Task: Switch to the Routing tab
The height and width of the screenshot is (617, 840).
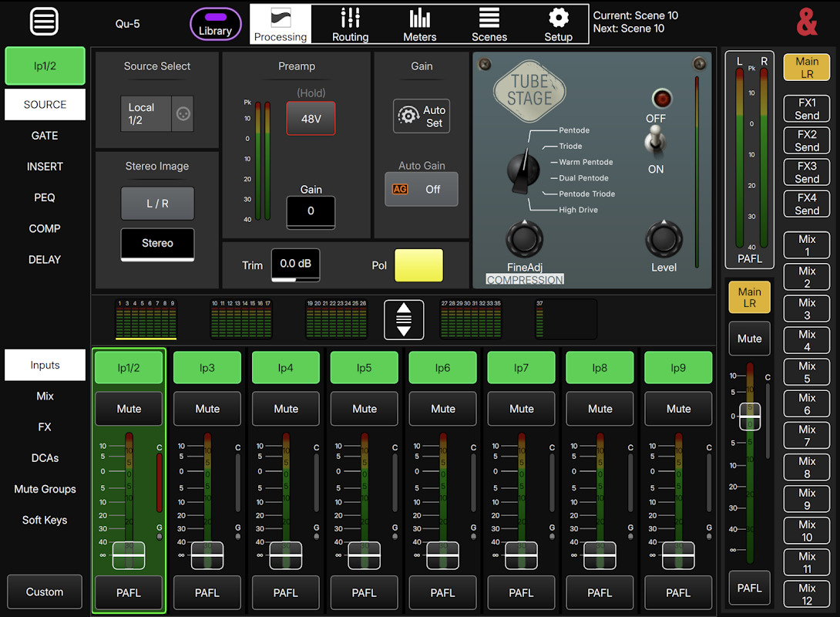Action: (x=350, y=24)
